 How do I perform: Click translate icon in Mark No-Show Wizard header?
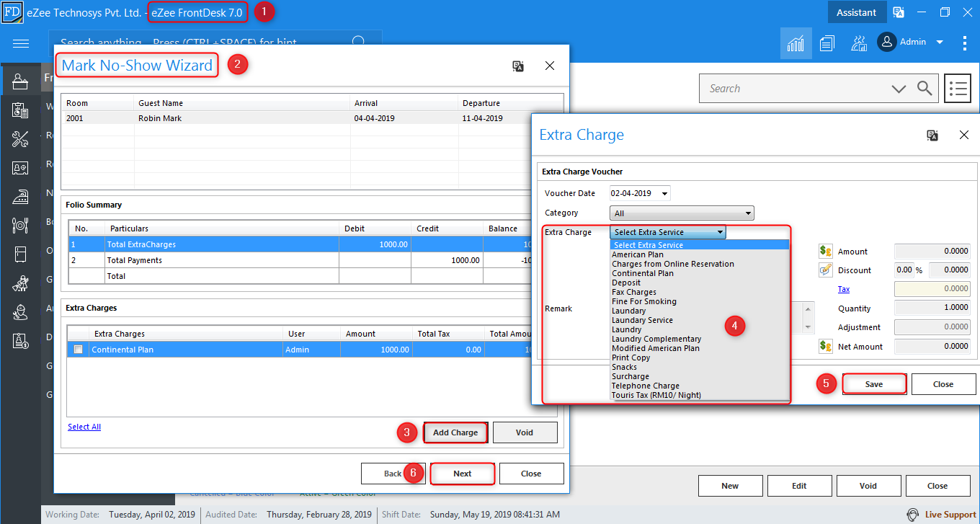(518, 66)
